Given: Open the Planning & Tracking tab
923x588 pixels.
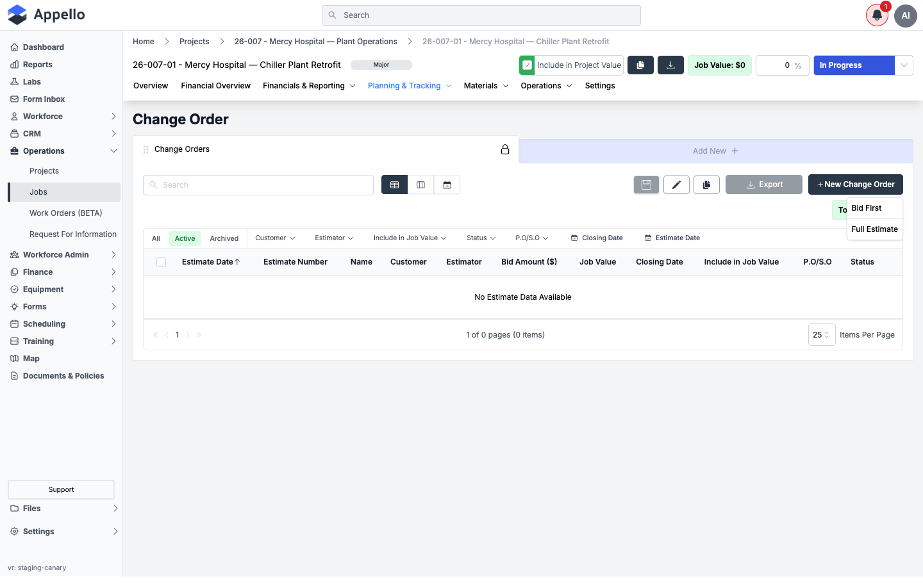Looking at the screenshot, I should click(x=410, y=86).
